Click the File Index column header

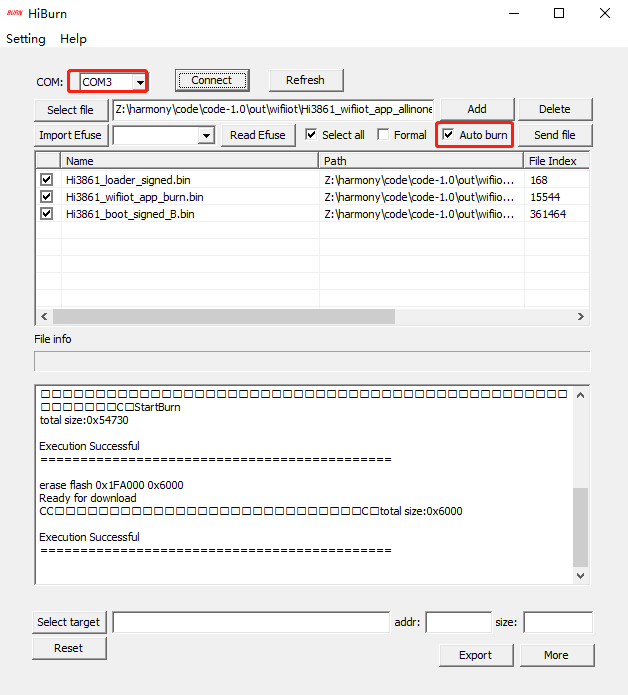click(557, 160)
